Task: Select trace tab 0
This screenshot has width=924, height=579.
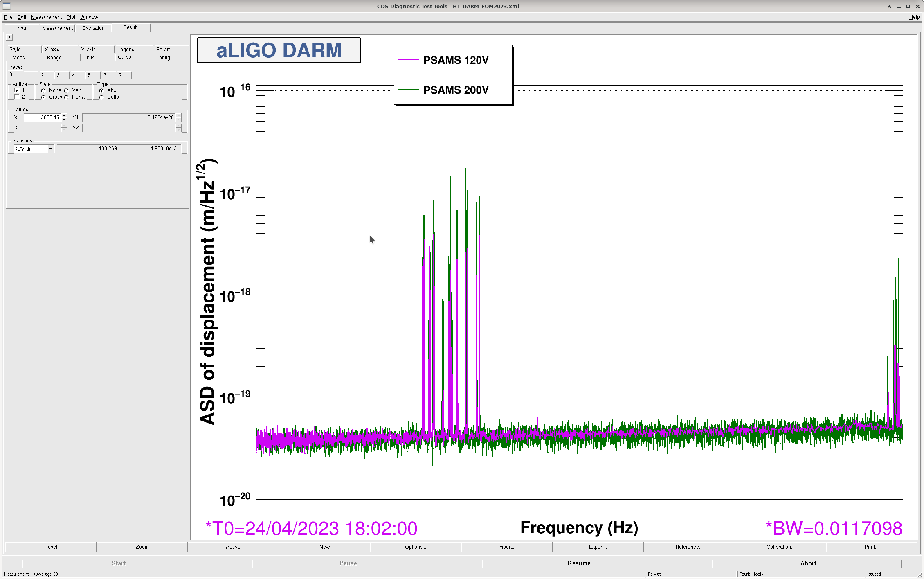Action: click(x=15, y=74)
